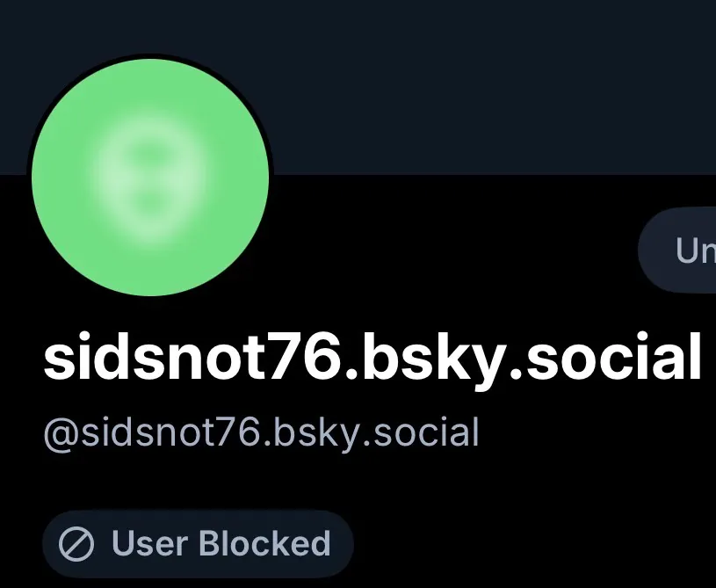Click "social" at end of gray handle
Screen dimensions: 716x588
[426, 432]
